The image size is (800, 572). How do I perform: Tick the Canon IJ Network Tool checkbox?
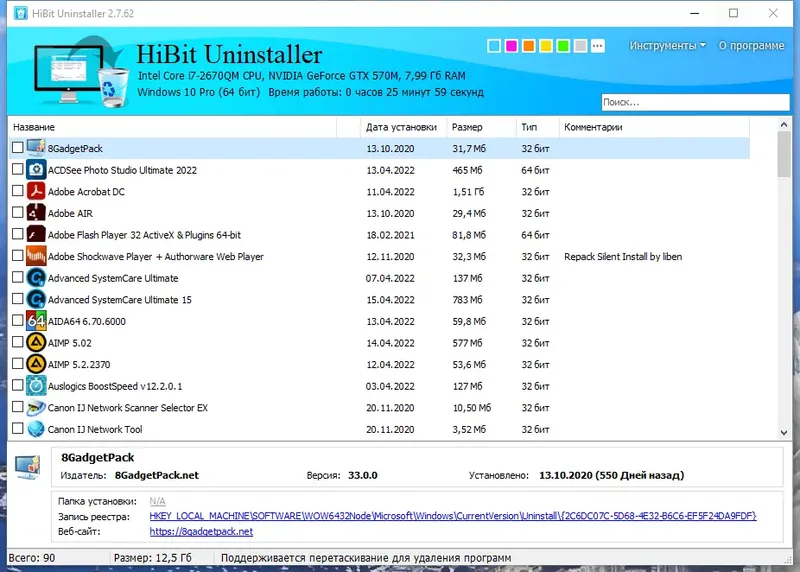point(17,428)
